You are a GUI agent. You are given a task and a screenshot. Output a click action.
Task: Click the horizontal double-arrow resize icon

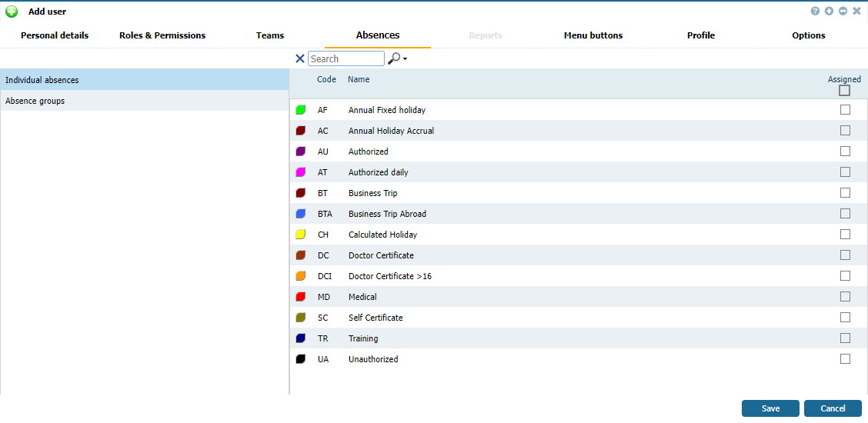tap(843, 12)
